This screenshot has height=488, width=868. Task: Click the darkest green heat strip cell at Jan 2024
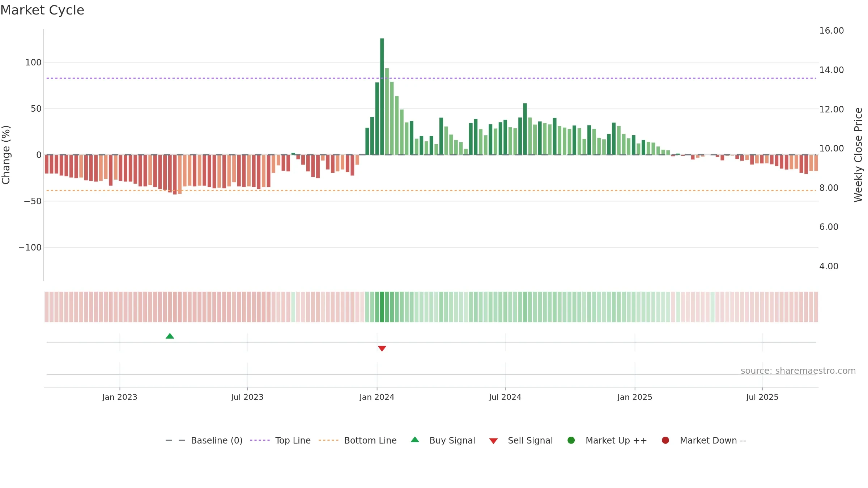(382, 307)
